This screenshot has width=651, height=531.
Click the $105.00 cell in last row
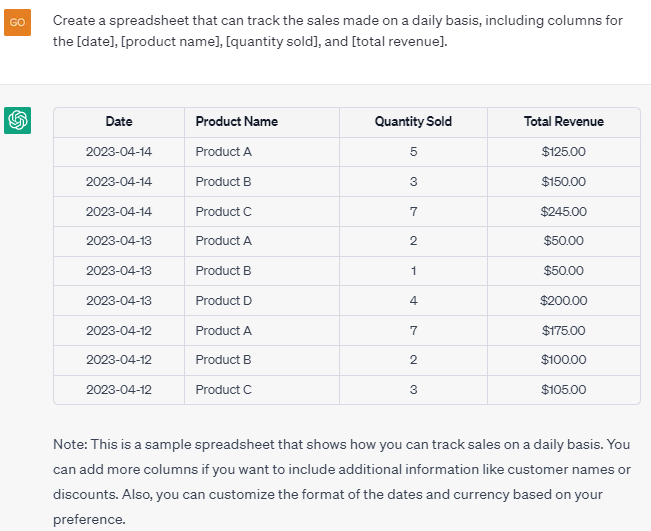tap(564, 389)
